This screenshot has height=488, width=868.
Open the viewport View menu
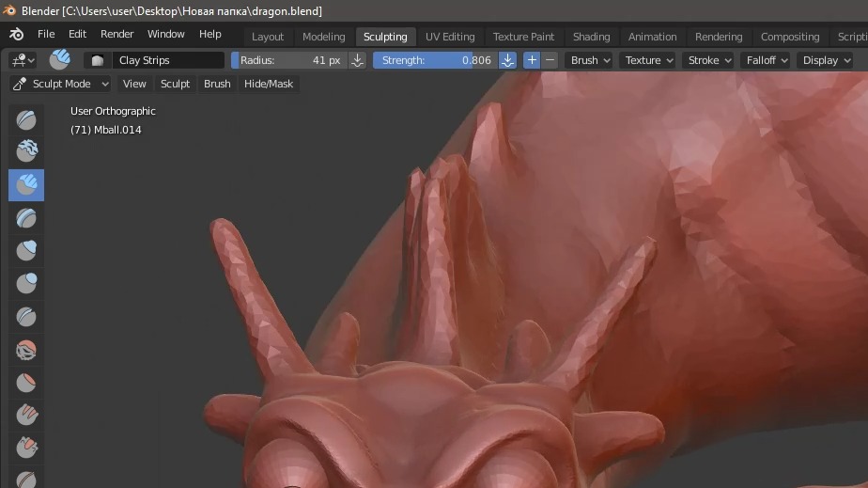pyautogui.click(x=134, y=84)
